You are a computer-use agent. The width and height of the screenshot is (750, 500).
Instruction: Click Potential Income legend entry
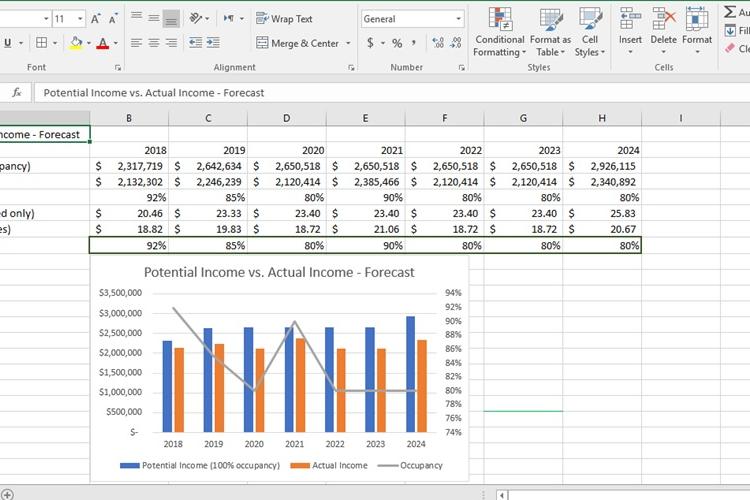click(x=200, y=465)
